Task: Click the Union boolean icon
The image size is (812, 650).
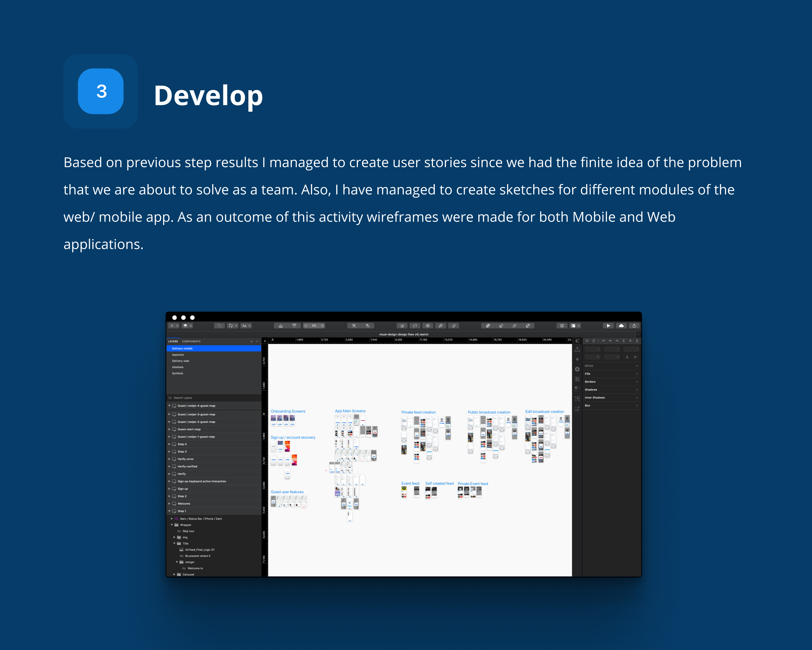Action: tap(488, 326)
